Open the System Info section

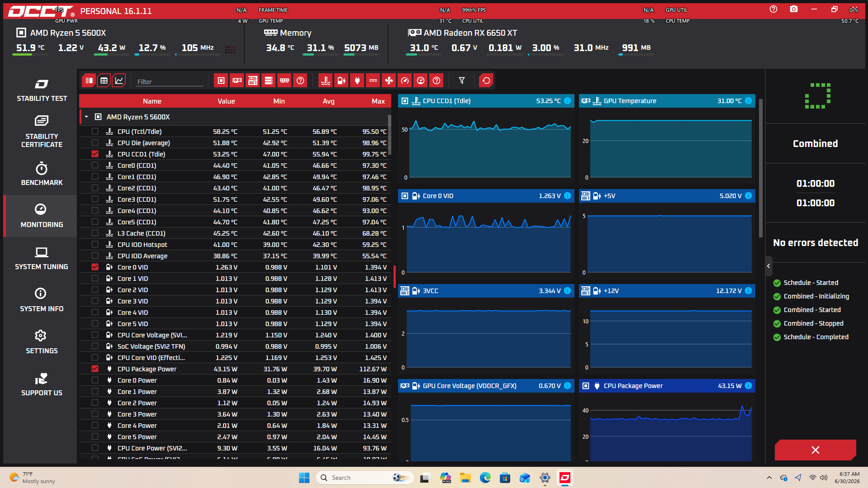tap(42, 300)
